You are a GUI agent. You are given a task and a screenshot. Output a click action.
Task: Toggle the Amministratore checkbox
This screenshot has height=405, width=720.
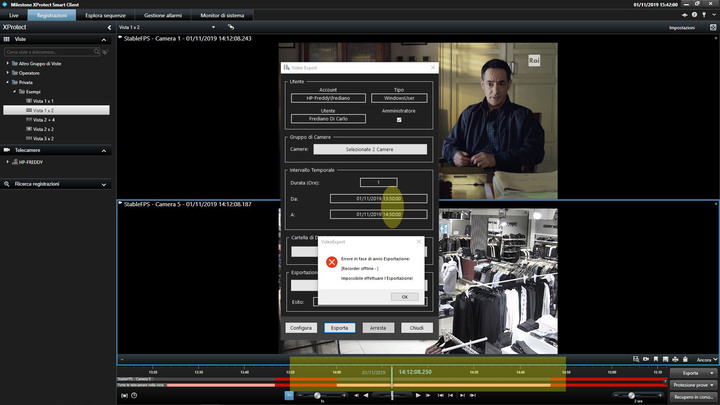[399, 119]
